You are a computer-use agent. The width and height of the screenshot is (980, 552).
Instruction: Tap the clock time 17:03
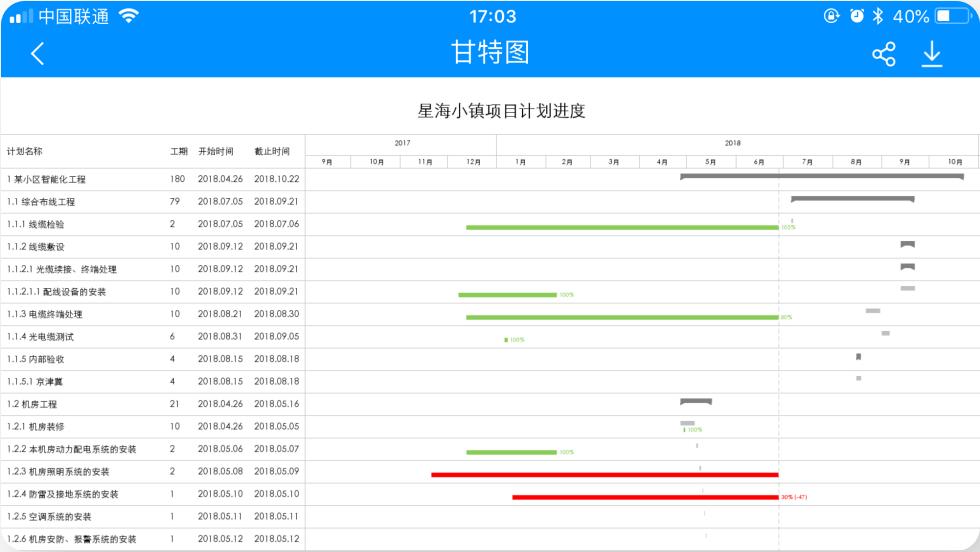492,16
